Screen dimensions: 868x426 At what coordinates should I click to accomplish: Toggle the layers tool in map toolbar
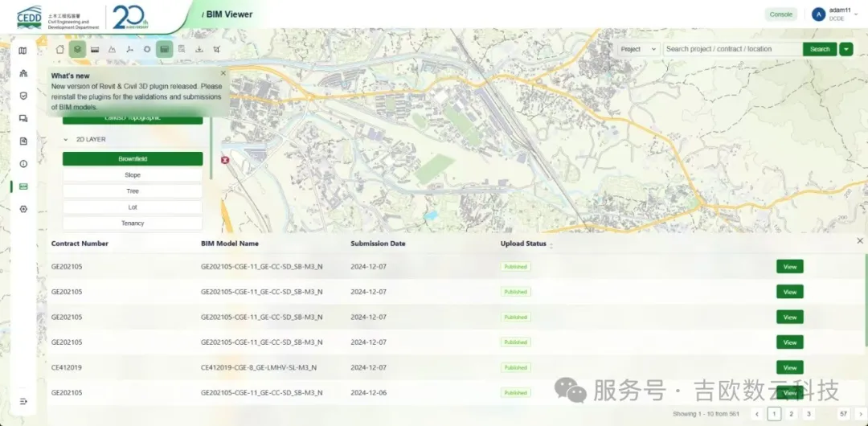tap(77, 49)
